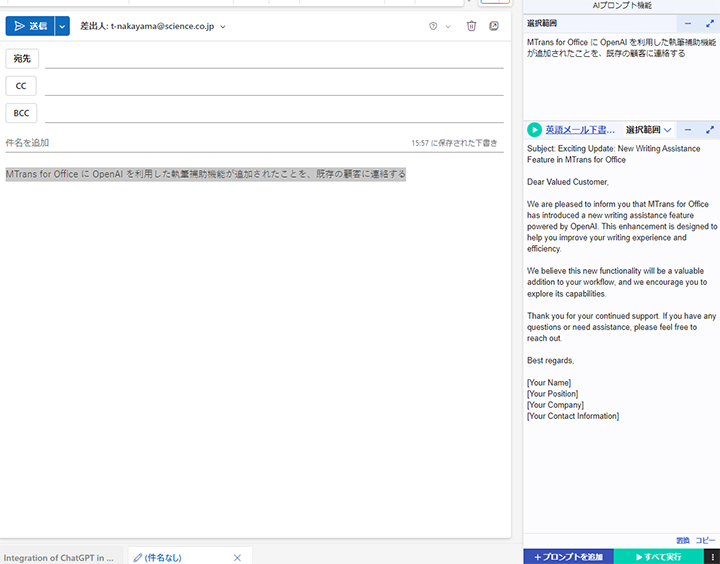Image resolution: width=720 pixels, height=564 pixels.
Task: Click the [Your Position] placeholder text
Action: (x=552, y=394)
